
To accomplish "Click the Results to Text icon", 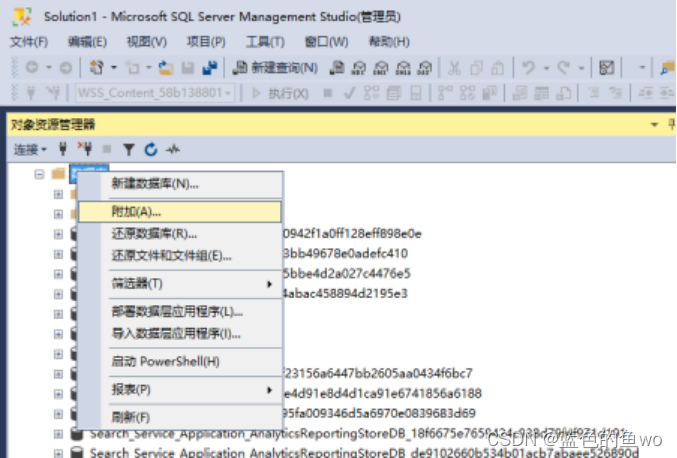I will [519, 93].
